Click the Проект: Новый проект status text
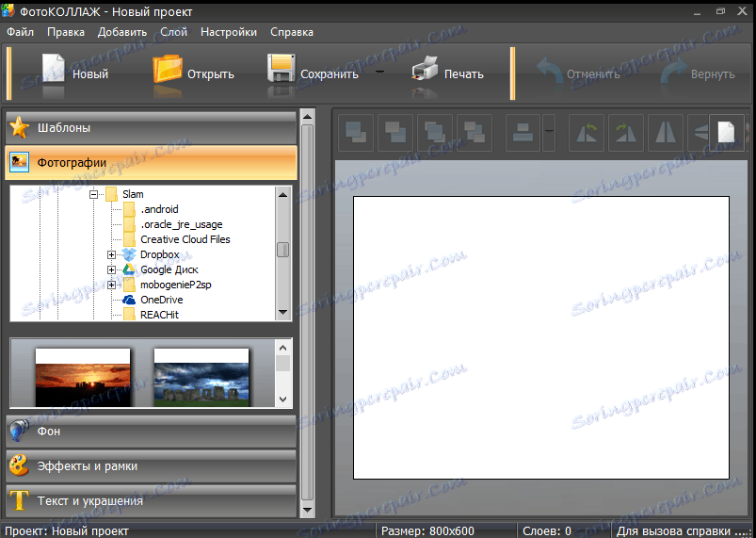Image resolution: width=756 pixels, height=538 pixels. [67, 531]
